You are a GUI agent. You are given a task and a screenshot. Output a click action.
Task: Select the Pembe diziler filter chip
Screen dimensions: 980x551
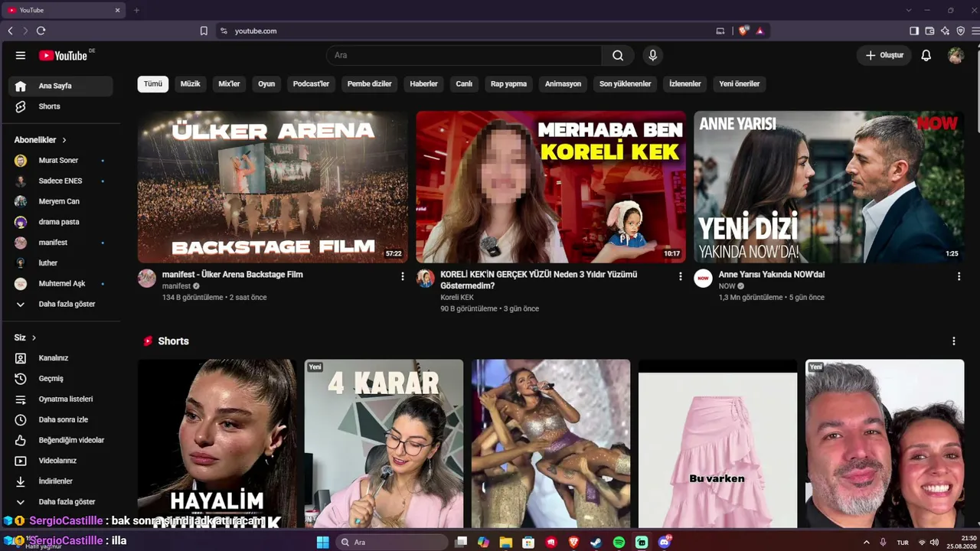point(369,84)
